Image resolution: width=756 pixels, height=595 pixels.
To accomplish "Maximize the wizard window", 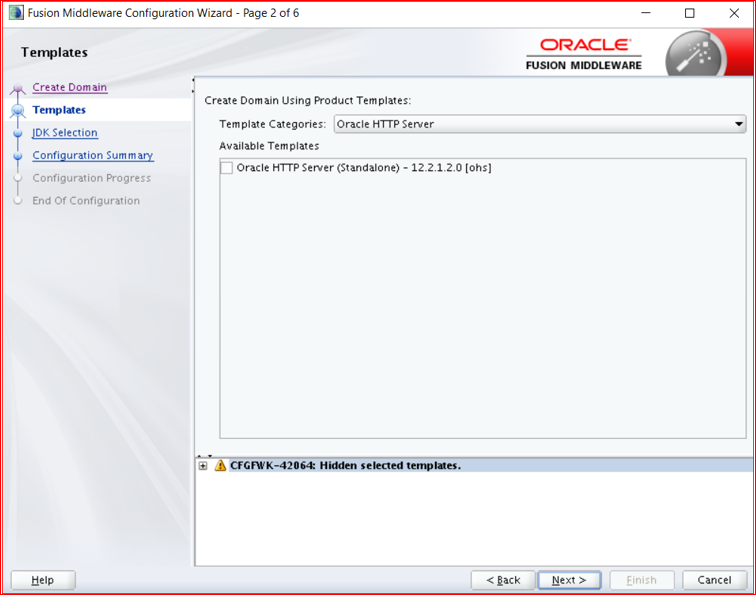I will click(690, 13).
